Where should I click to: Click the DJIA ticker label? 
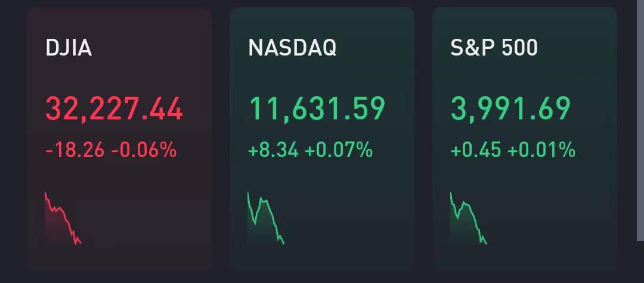point(69,48)
